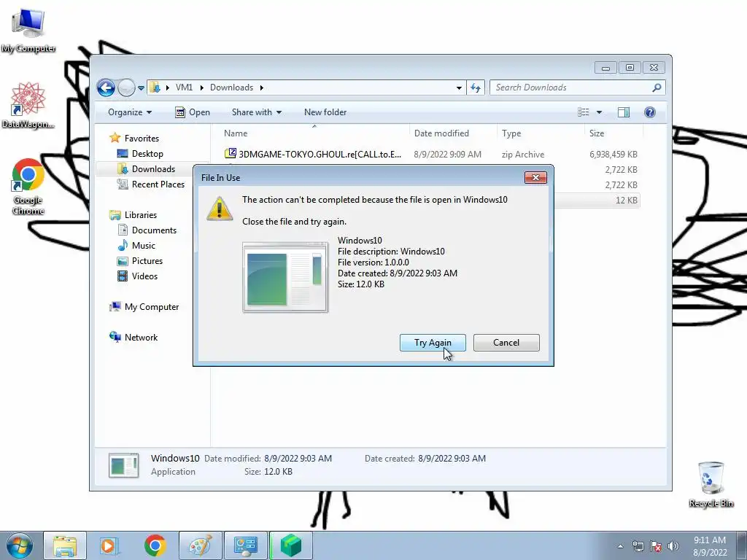Open Music library

(144, 246)
